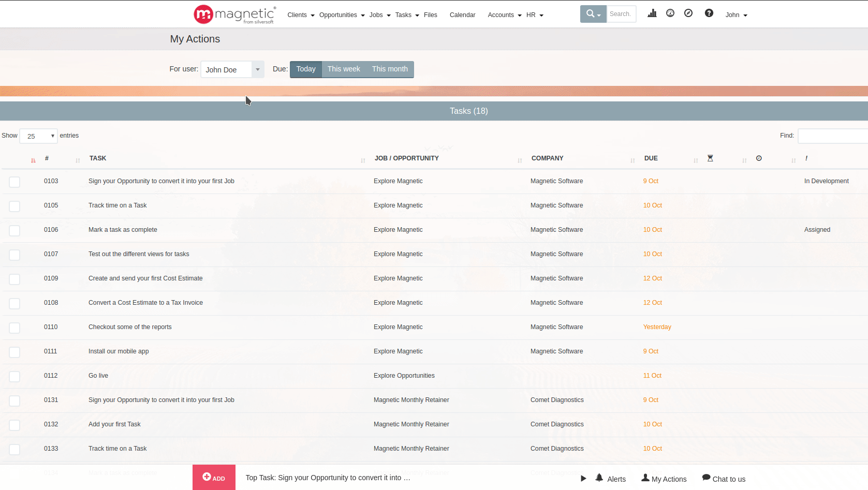
Task: Tick checkbox for task 0109
Action: pyautogui.click(x=14, y=279)
